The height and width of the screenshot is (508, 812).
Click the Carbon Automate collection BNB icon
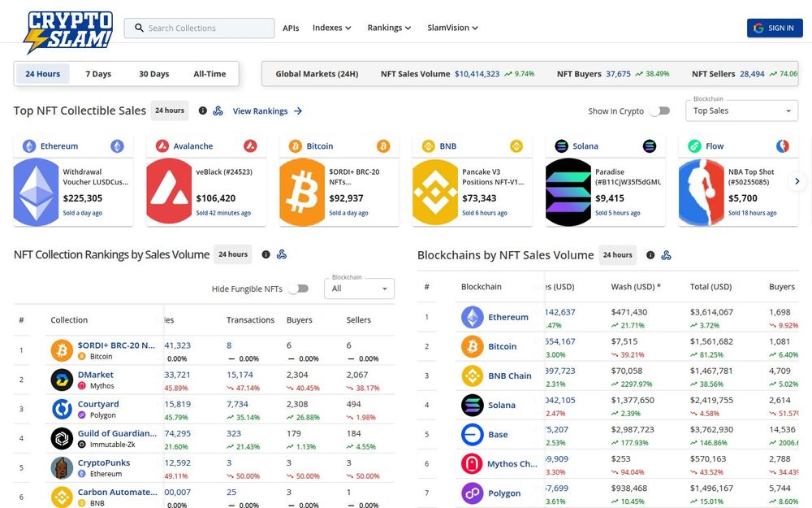tap(62, 497)
